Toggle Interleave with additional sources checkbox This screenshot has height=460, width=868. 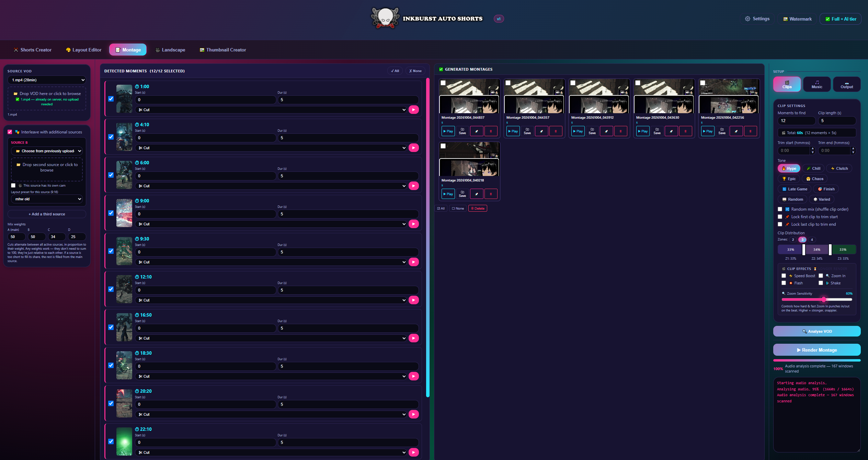[x=10, y=132]
